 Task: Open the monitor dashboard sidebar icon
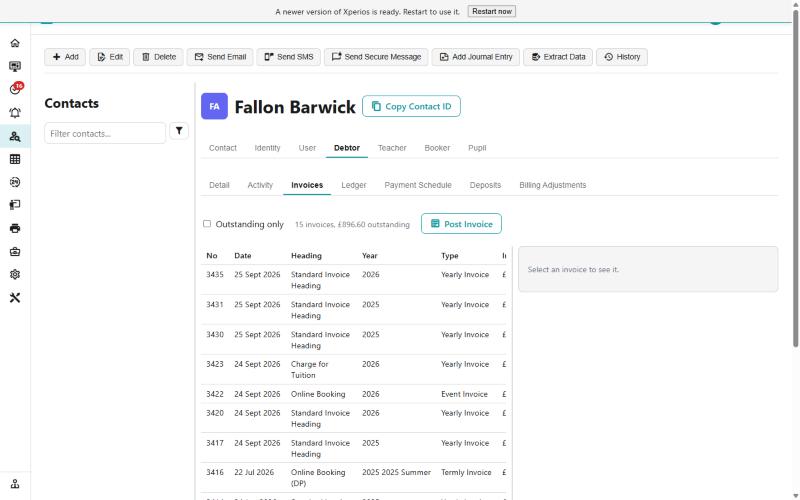[x=15, y=66]
